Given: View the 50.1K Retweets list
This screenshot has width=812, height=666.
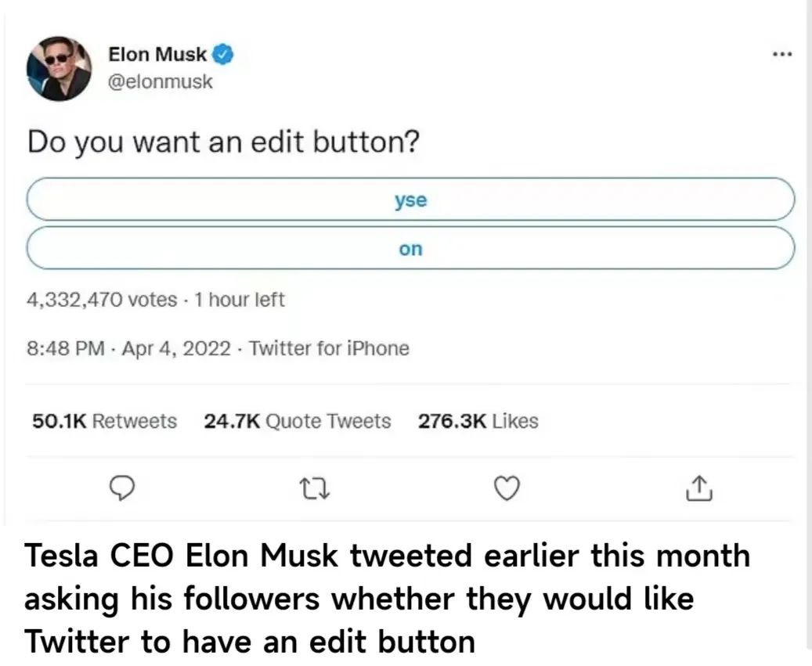Looking at the screenshot, I should [105, 421].
